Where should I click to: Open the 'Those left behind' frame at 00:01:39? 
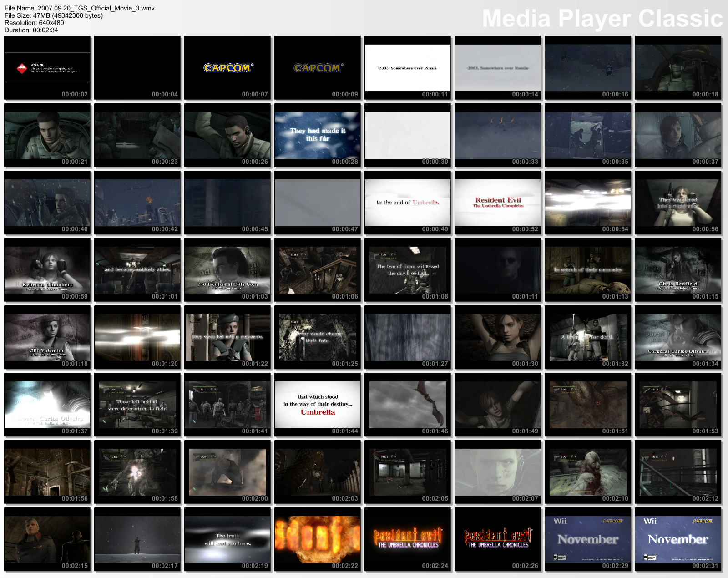coord(137,405)
